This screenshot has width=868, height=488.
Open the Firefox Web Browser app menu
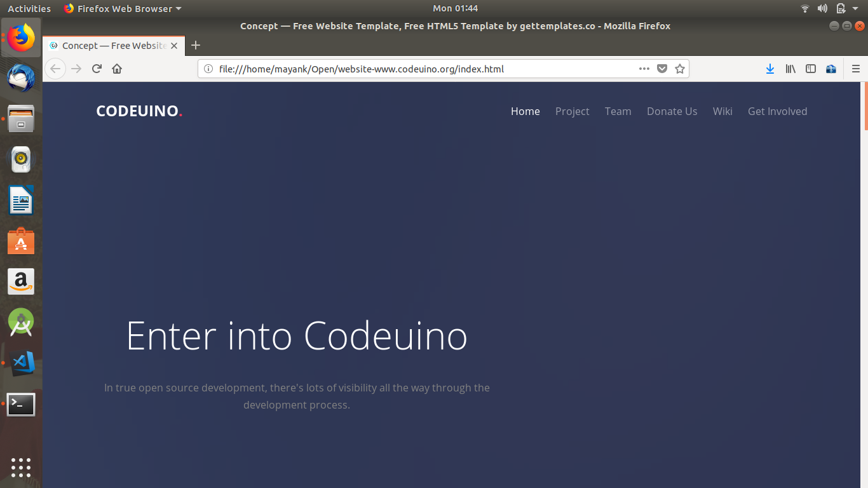click(123, 8)
